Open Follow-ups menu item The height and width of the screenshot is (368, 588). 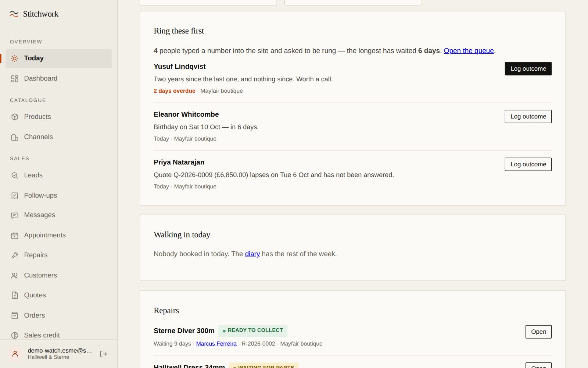(x=58, y=196)
